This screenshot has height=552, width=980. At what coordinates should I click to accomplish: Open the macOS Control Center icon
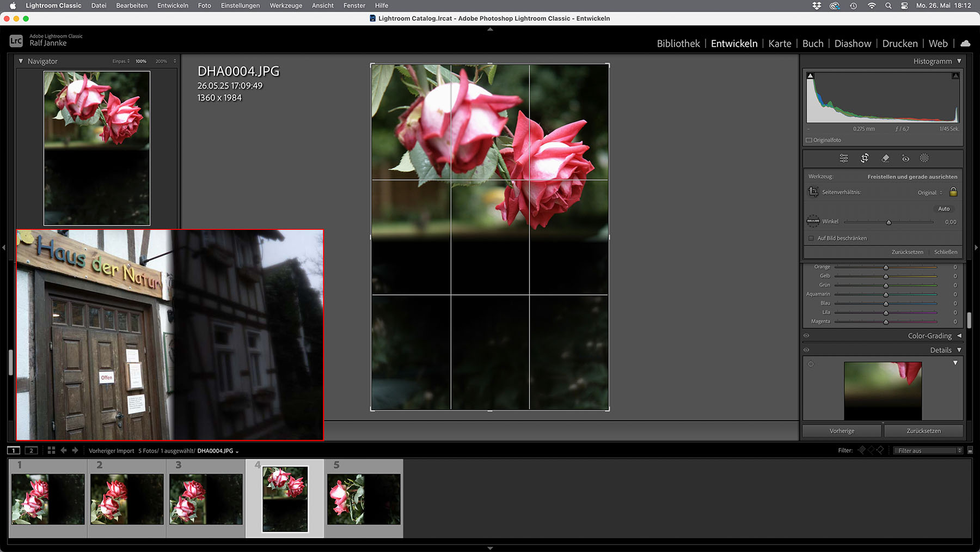904,5
